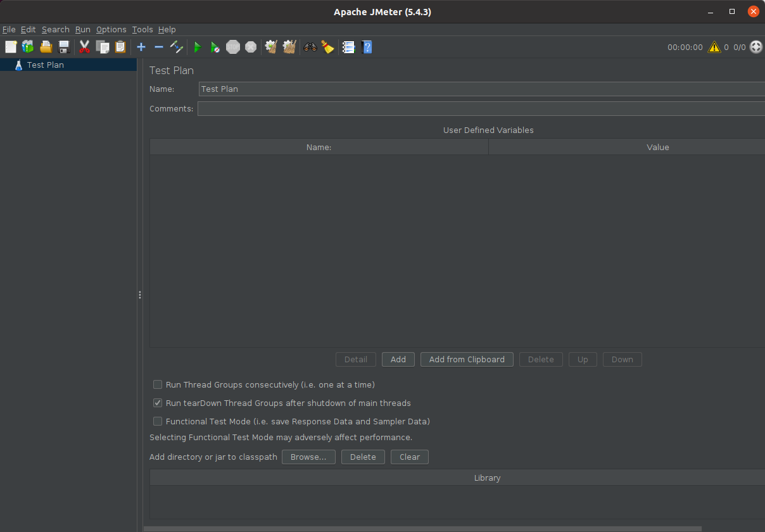Open the Edit menu
Screen dimensions: 765x532
point(28,29)
